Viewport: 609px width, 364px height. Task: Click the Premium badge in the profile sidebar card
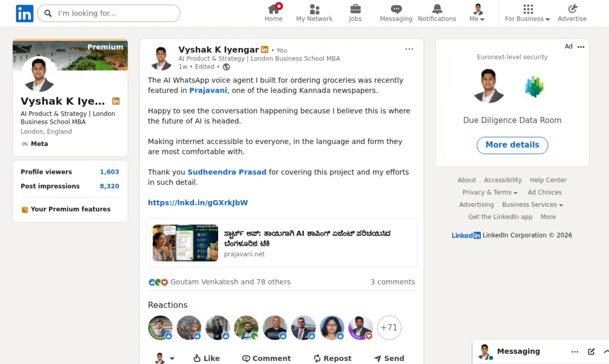116,101
